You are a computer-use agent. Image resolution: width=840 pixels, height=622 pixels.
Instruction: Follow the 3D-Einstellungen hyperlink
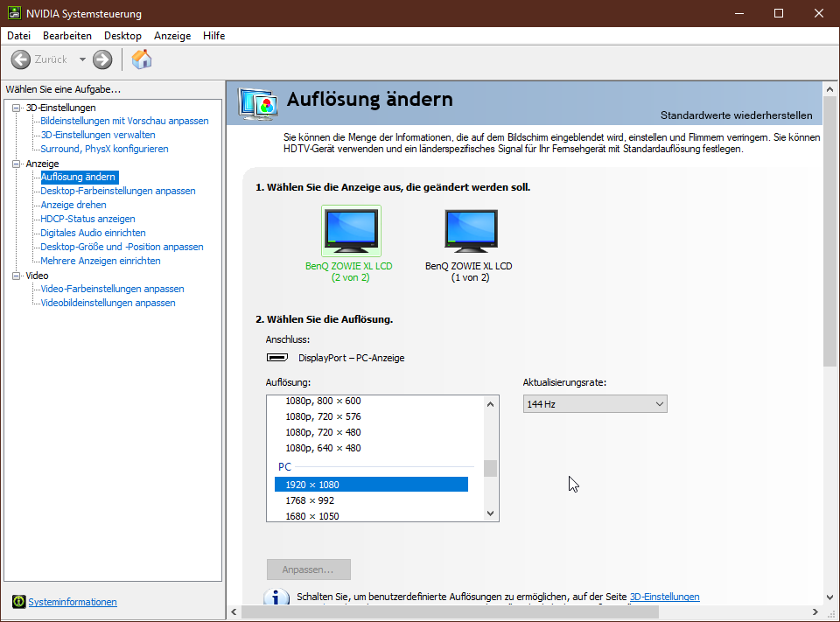click(x=664, y=597)
